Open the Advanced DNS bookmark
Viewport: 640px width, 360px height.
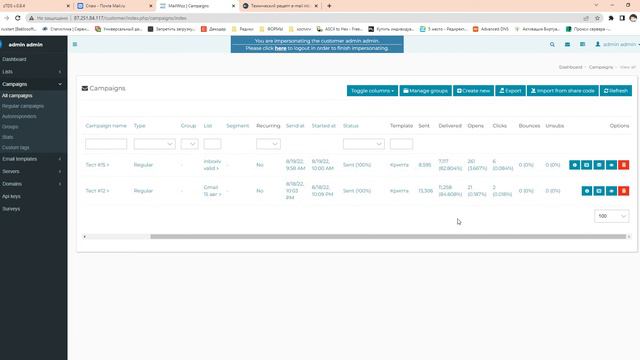[491, 29]
